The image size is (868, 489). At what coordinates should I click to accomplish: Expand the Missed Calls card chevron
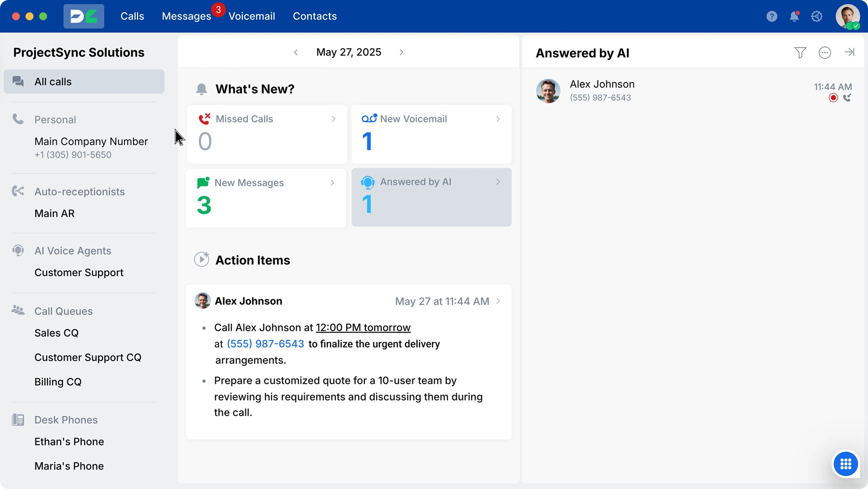[x=333, y=119]
